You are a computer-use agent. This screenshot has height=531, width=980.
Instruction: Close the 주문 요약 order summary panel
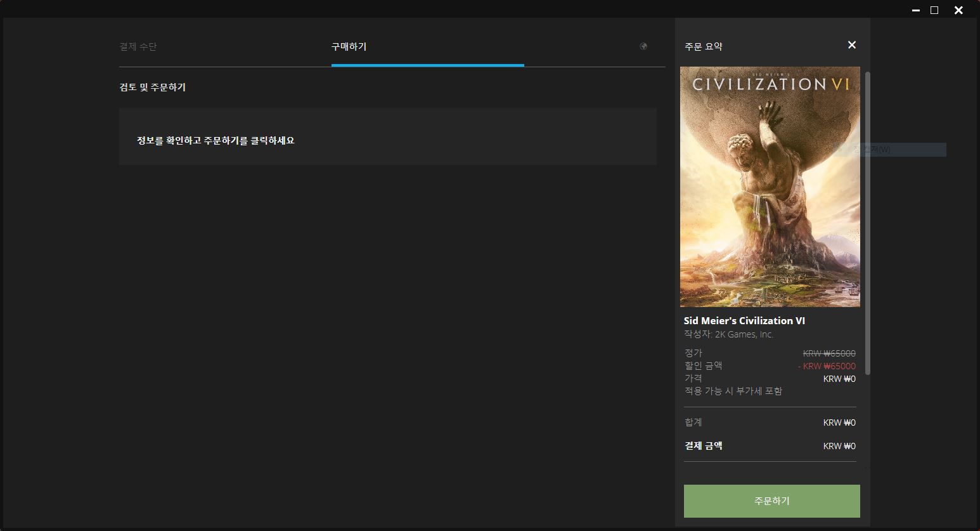click(852, 45)
